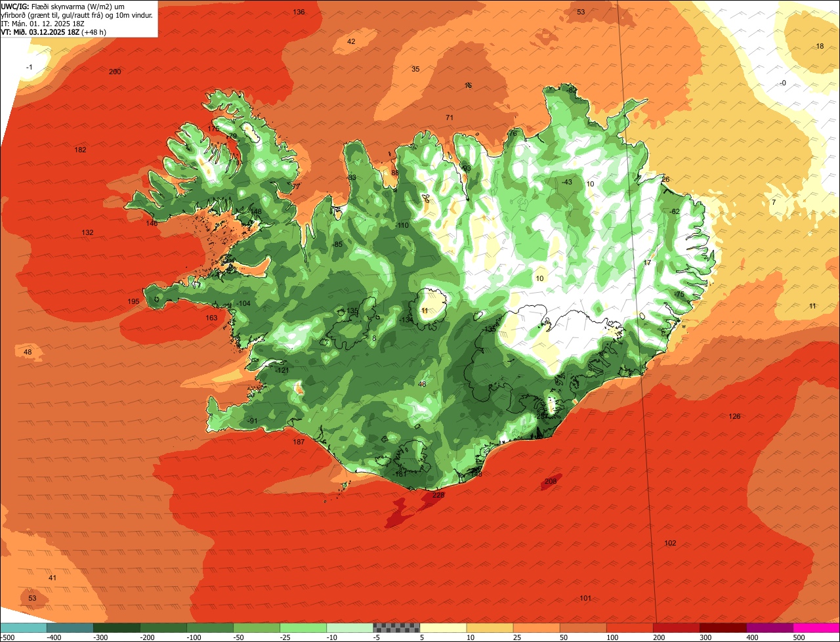840x642 pixels.
Task: Click the ocean value "182"
Action: click(80, 150)
